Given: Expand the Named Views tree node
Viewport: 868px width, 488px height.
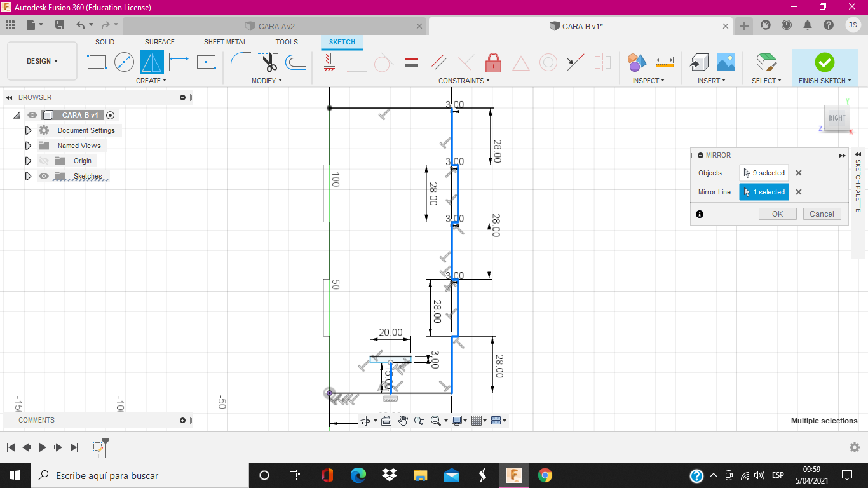Looking at the screenshot, I should pyautogui.click(x=28, y=146).
